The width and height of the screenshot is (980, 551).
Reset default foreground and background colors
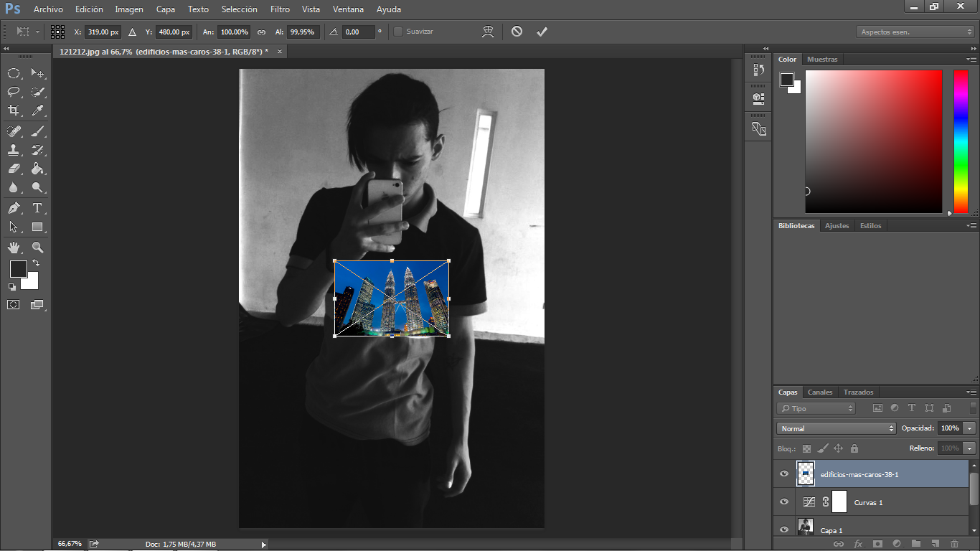click(12, 287)
